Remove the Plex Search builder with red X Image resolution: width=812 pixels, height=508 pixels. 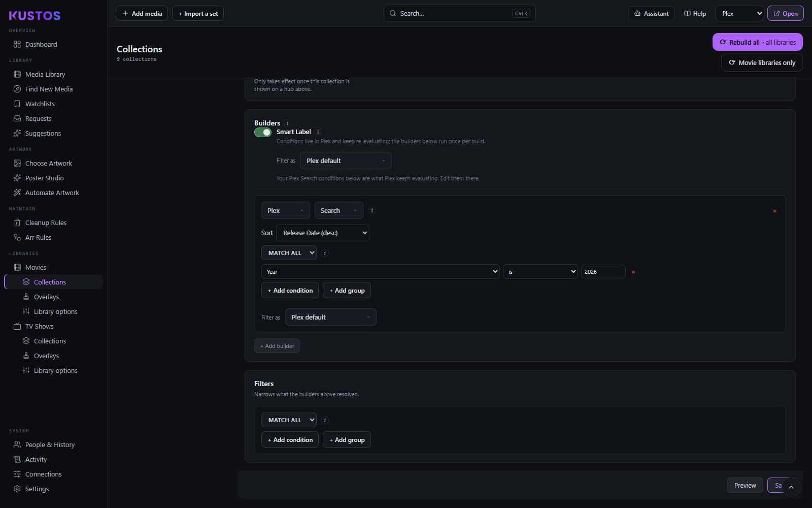(x=774, y=211)
